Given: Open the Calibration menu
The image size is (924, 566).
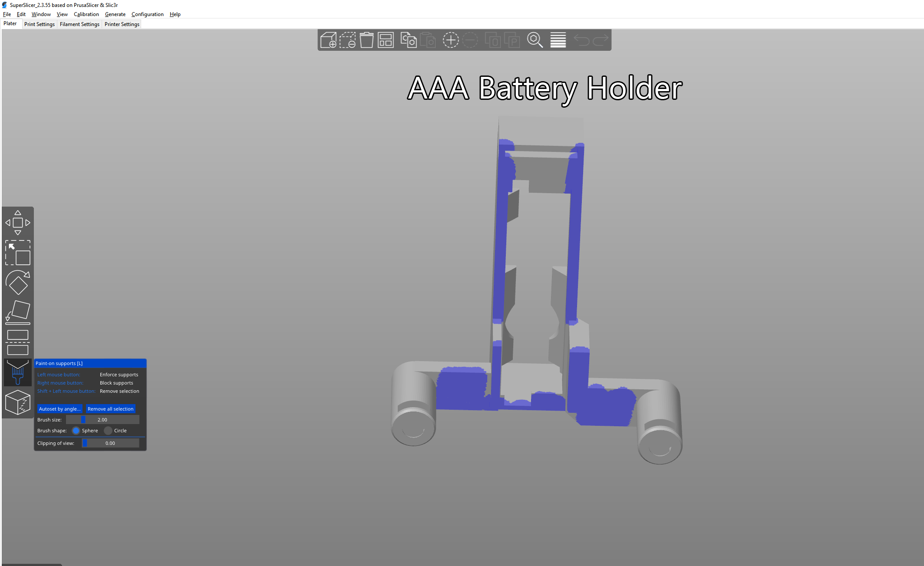Looking at the screenshot, I should click(x=86, y=14).
